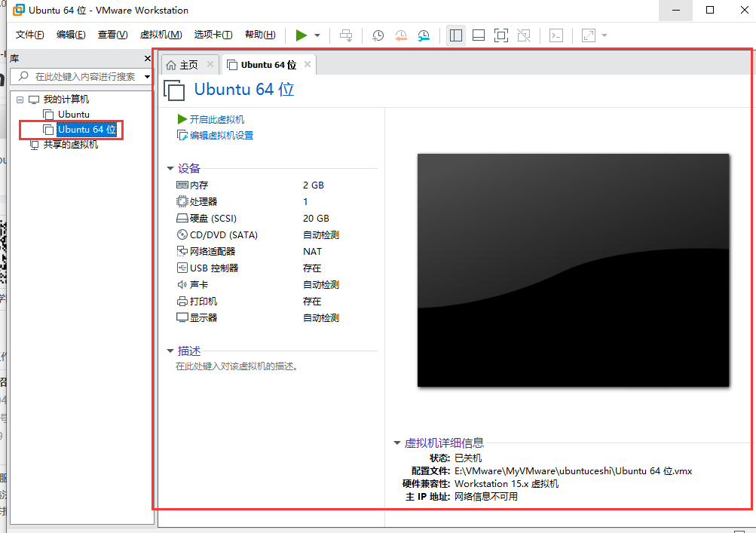This screenshot has width=756, height=533.
Task: Toggle the thumbnail bar view icon
Action: click(479, 35)
